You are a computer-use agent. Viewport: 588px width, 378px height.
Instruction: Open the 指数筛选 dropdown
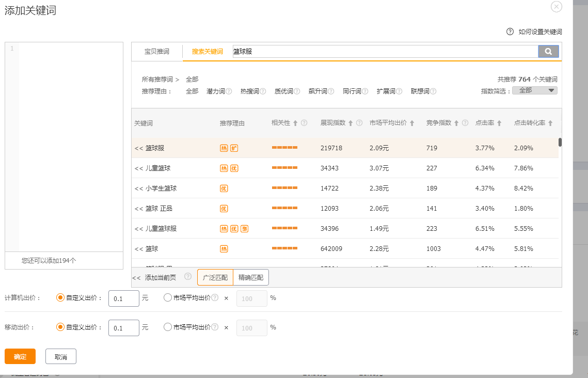click(534, 90)
